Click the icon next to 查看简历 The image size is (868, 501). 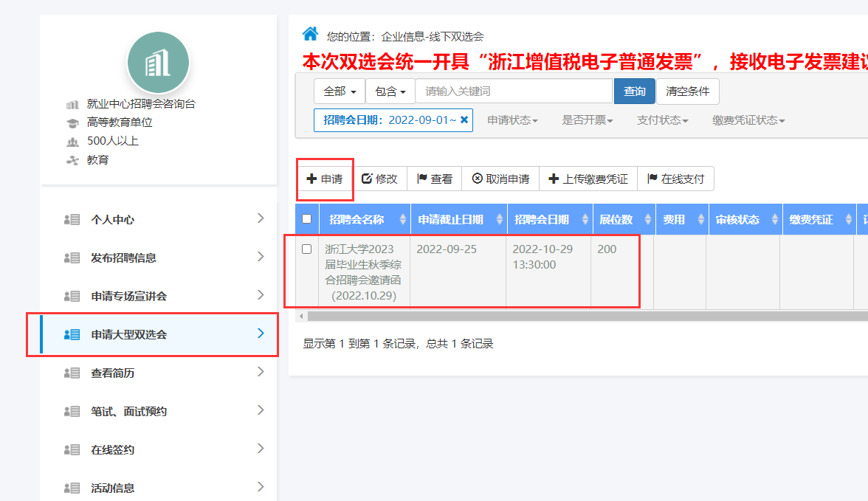72,373
